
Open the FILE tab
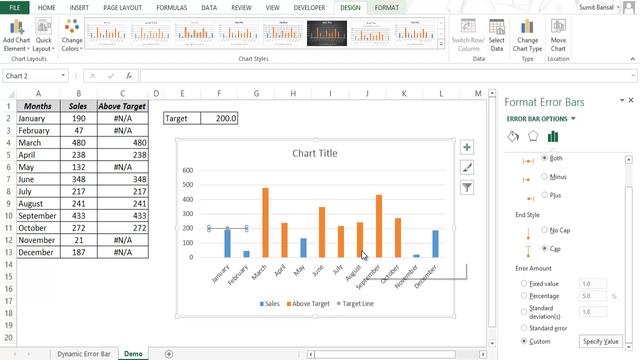(15, 7)
